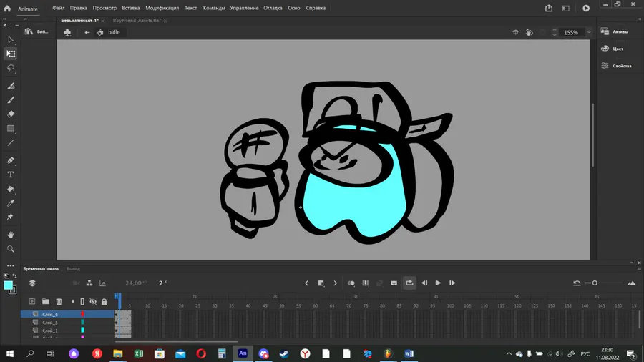
Task: Open the Активы panel
Action: 615,31
